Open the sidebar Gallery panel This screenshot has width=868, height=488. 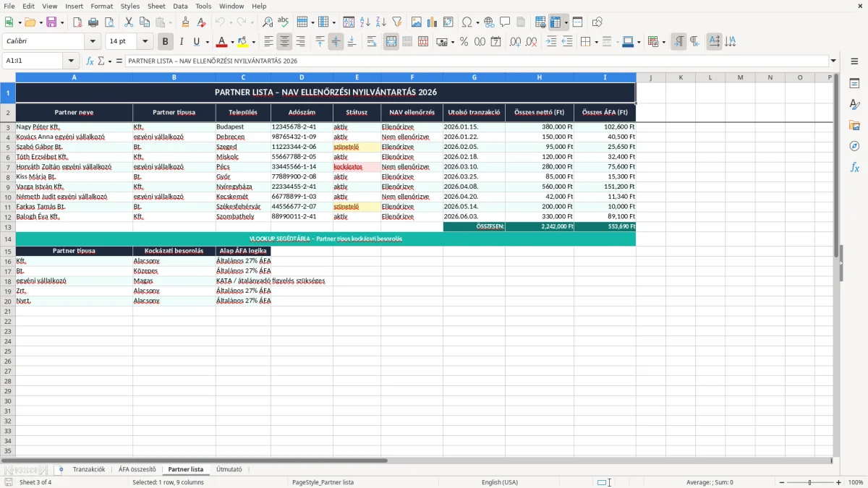pos(854,125)
